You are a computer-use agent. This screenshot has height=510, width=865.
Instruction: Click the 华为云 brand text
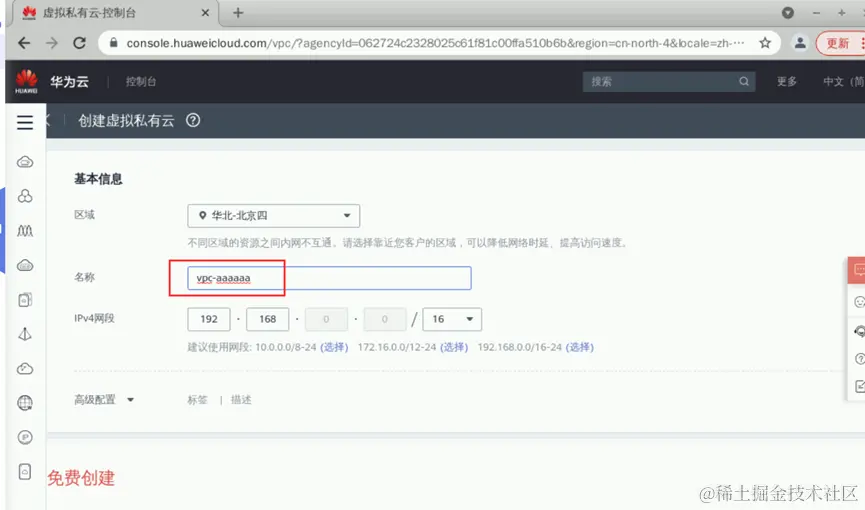click(70, 82)
